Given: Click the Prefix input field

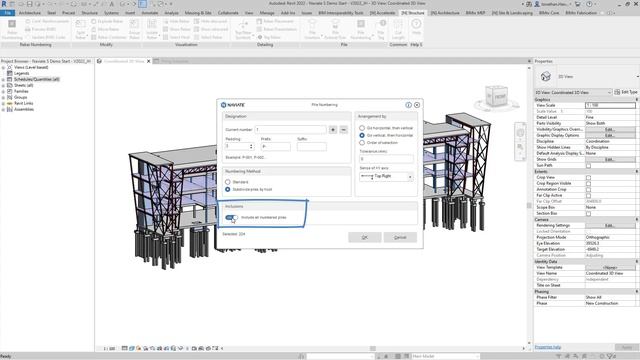Looking at the screenshot, I should (x=276, y=146).
